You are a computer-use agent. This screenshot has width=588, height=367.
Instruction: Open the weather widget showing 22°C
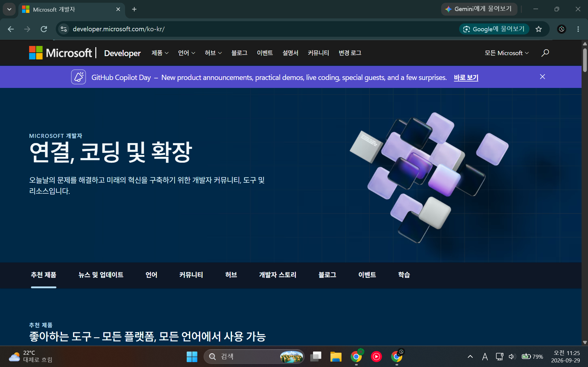point(31,356)
